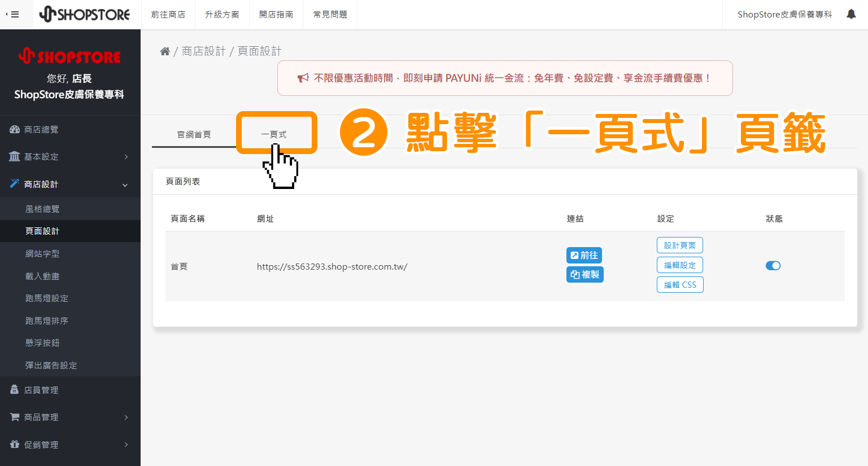Click the 商店總覽 dashboard icon

(15, 130)
